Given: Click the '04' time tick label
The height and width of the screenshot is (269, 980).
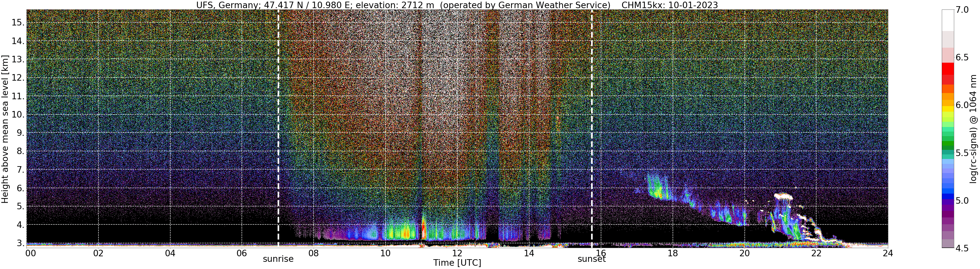Looking at the screenshot, I should coord(170,253).
